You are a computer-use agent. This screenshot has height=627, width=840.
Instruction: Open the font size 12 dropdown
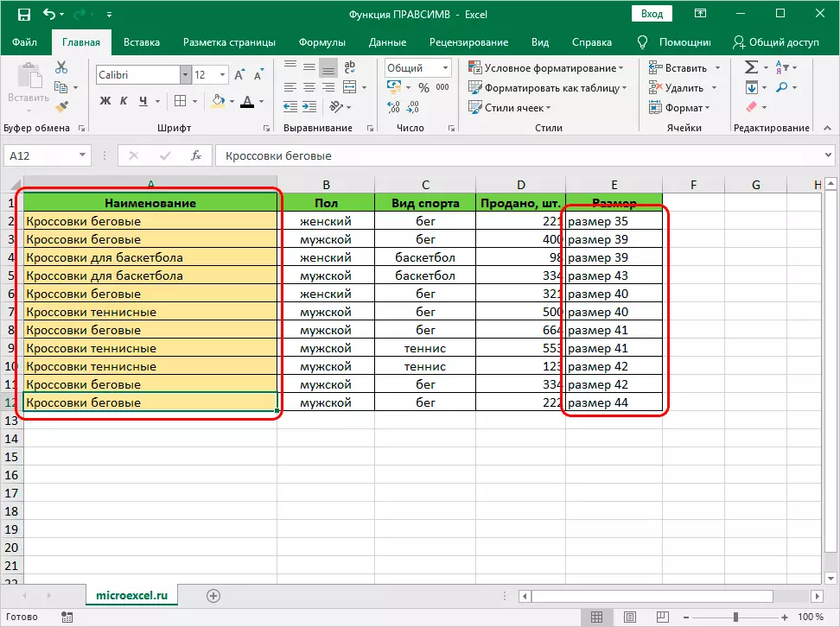point(222,75)
